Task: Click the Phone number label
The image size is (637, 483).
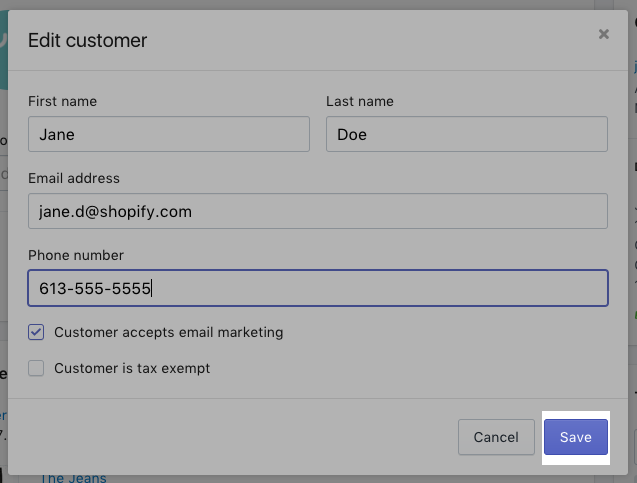Action: [76, 256]
